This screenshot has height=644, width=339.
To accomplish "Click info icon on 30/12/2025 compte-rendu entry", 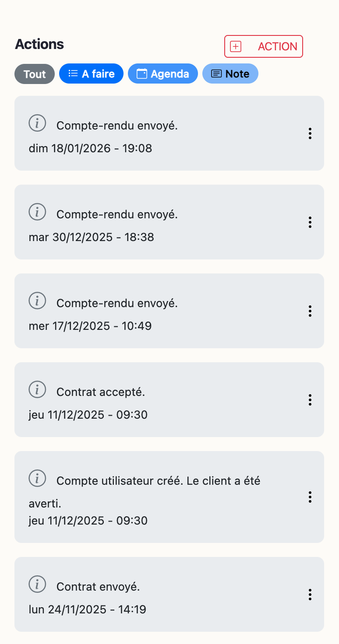I will click(x=37, y=212).
